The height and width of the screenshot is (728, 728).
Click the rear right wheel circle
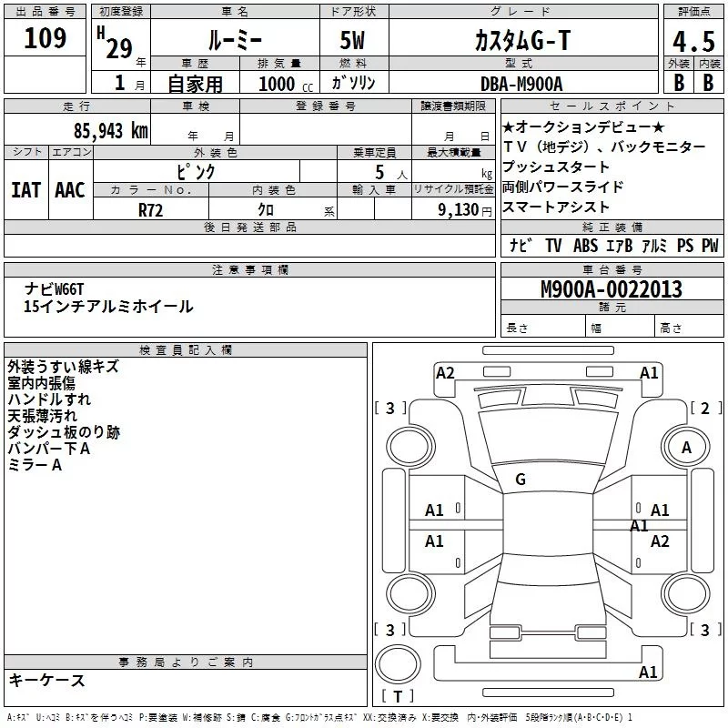pyautogui.click(x=686, y=593)
